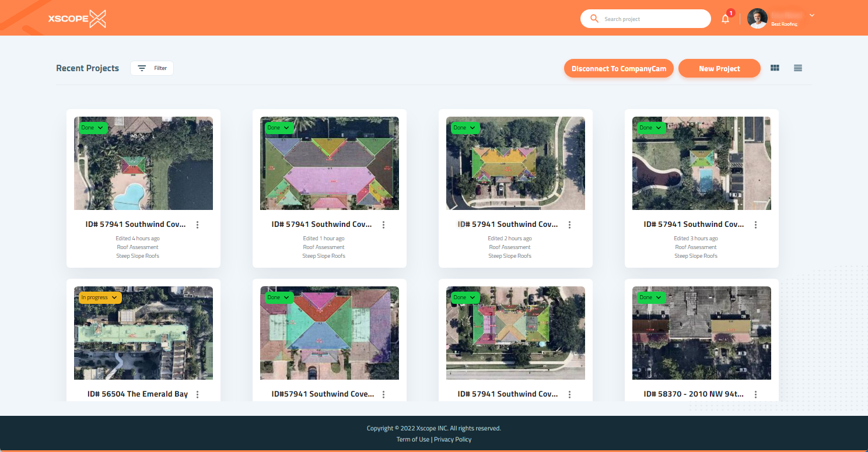The image size is (868, 452).
Task: Click the user profile avatar
Action: click(757, 19)
